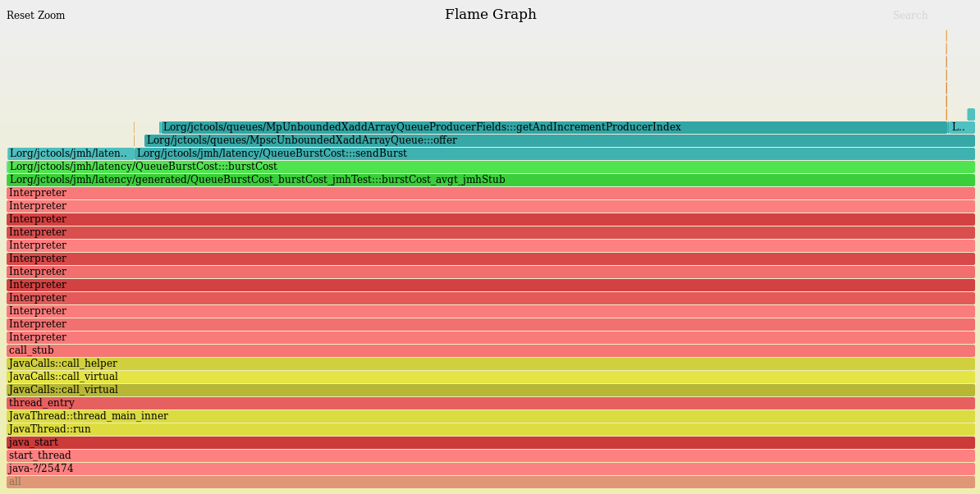Select the MpscUnboundedXaddArrayQueue:::offer frame

click(492, 140)
